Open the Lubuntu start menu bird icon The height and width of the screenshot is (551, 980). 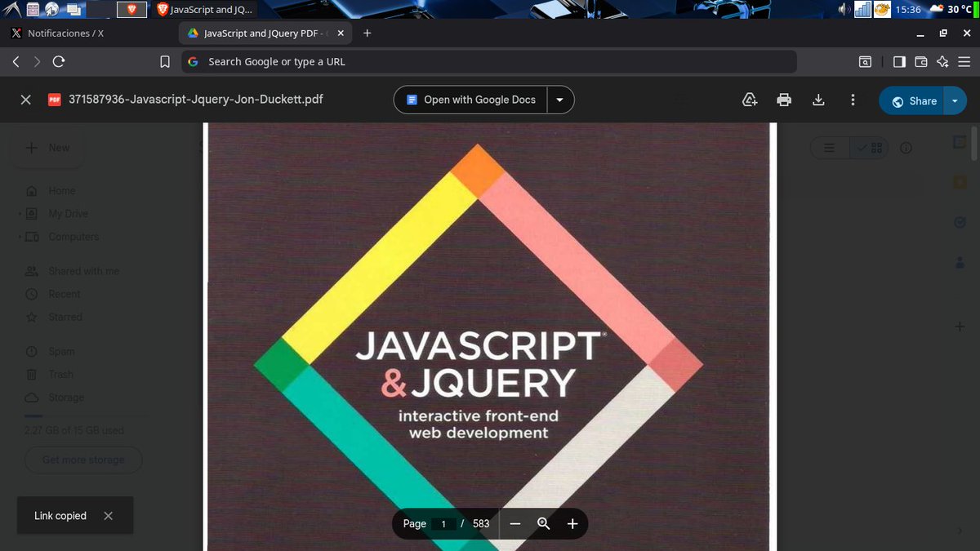click(x=10, y=9)
